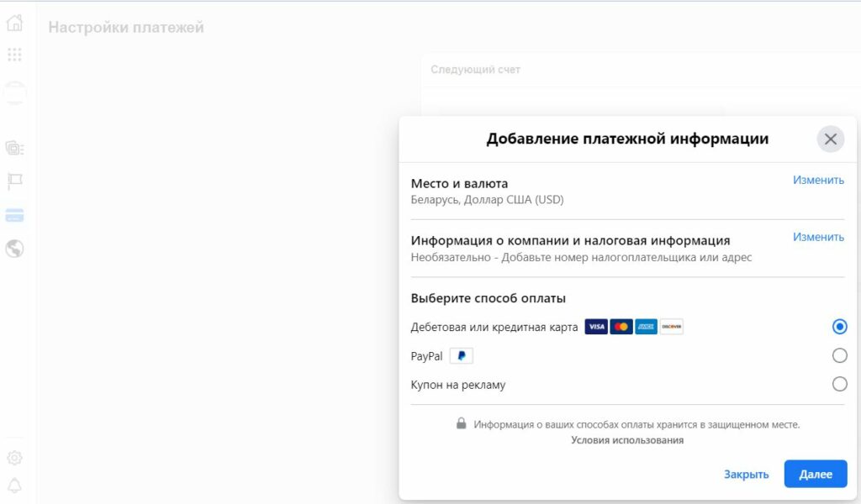Open the Ads Manager campaigns icon

pos(15,148)
